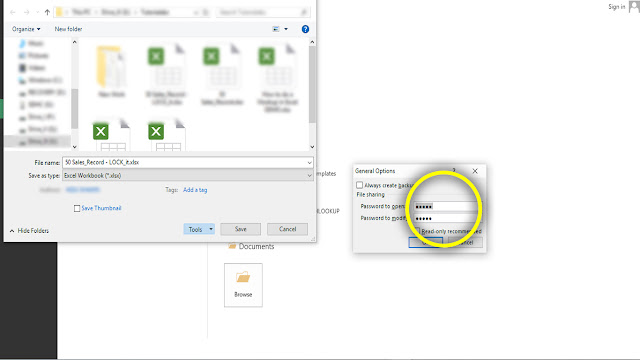Create a New folder

[68, 29]
